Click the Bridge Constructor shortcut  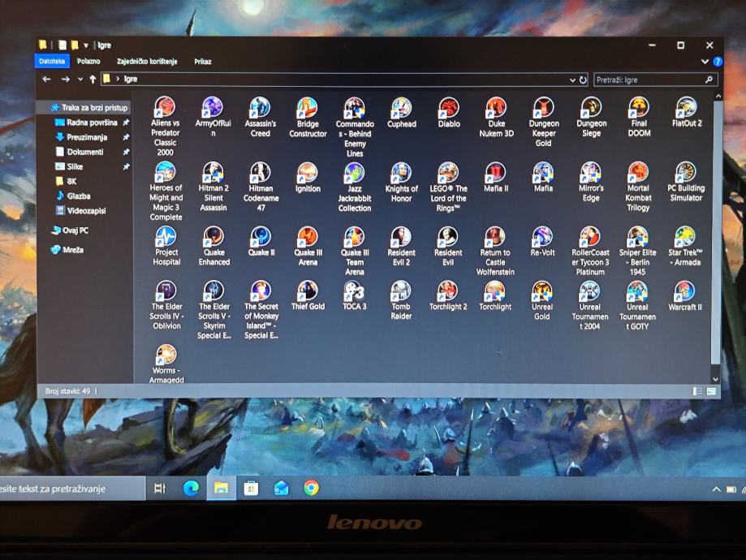[x=308, y=117]
